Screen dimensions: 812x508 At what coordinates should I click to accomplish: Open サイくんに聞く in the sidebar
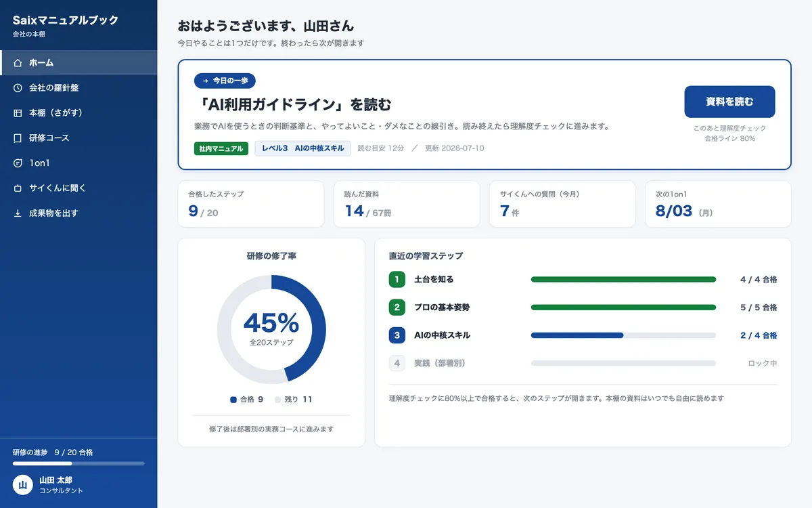click(78, 188)
